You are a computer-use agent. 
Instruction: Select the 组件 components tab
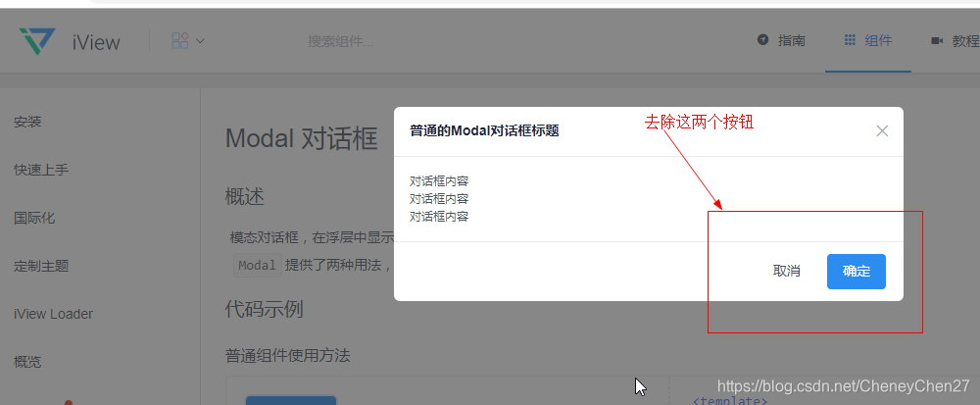point(868,40)
